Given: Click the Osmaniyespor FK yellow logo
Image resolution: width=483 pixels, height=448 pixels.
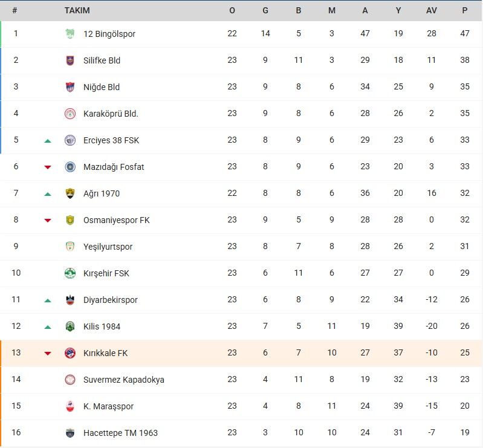Looking at the screenshot, I should pos(70,220).
